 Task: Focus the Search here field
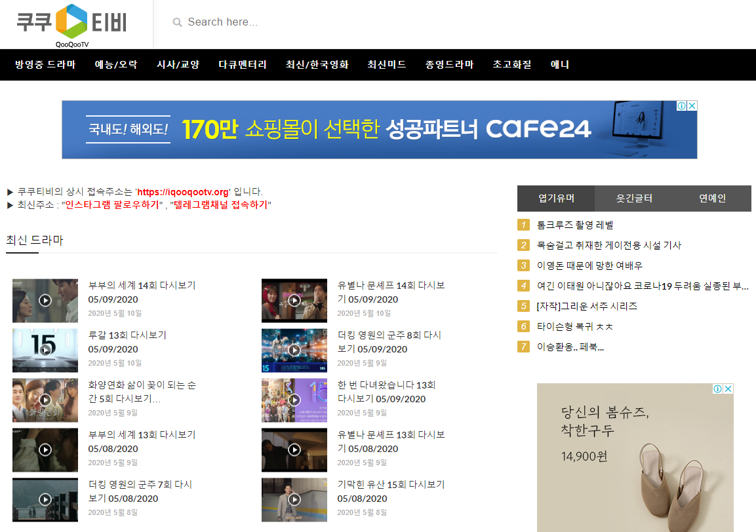(x=222, y=22)
